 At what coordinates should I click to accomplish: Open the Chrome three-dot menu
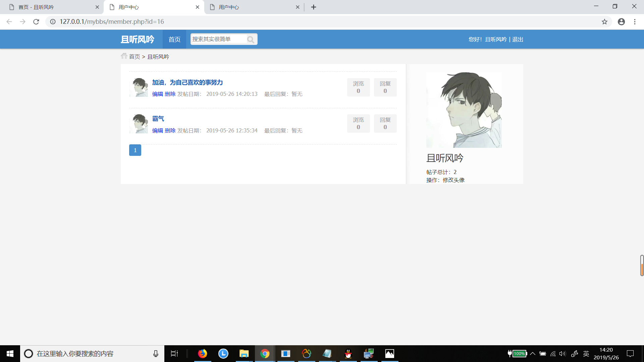coord(635,21)
